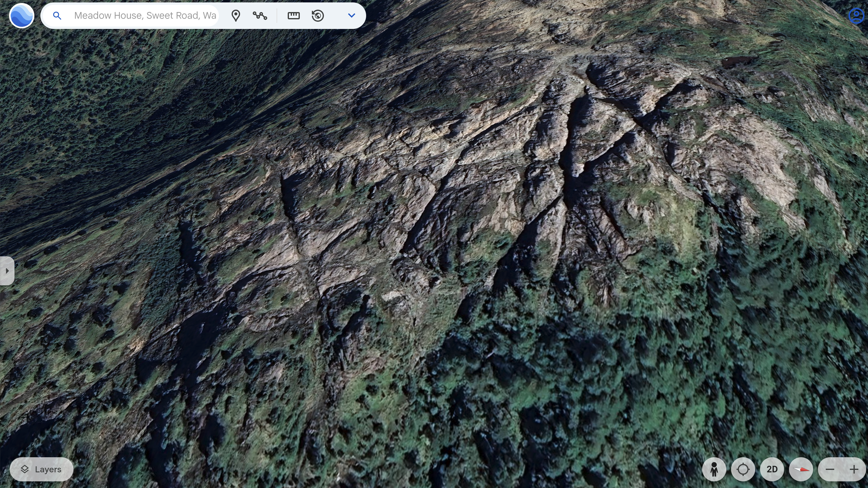Viewport: 868px width, 488px height.
Task: Activate Street View pegman
Action: click(x=714, y=469)
